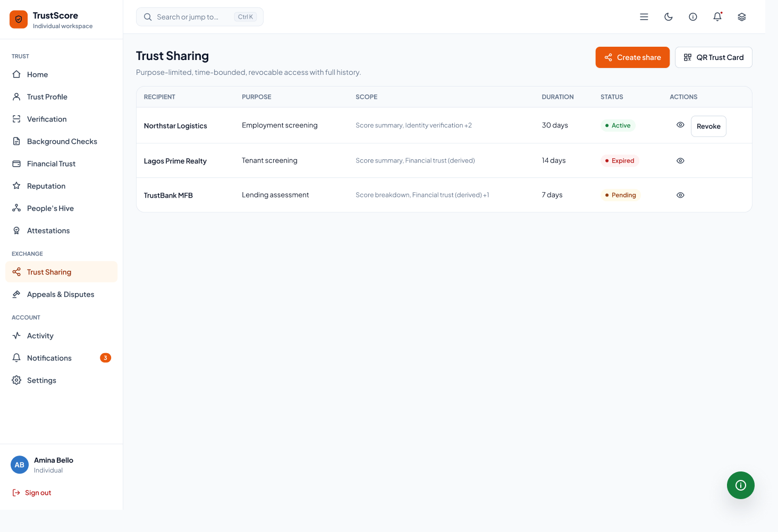Sign out of the account
778x532 pixels.
[x=32, y=493]
